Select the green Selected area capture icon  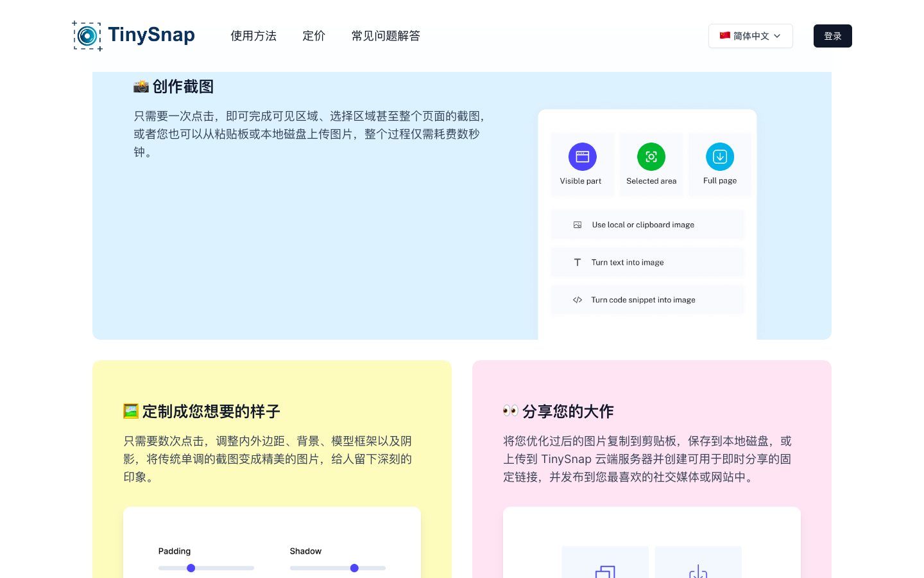(x=651, y=156)
